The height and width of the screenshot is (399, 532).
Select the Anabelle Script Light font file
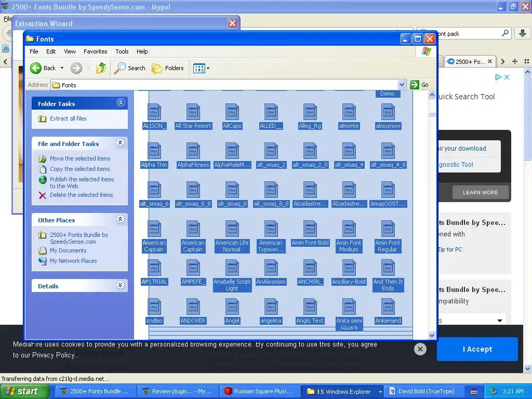point(232,276)
